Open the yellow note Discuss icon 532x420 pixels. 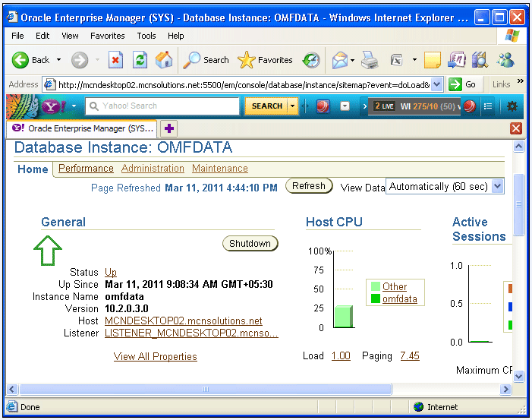pyautogui.click(x=433, y=60)
